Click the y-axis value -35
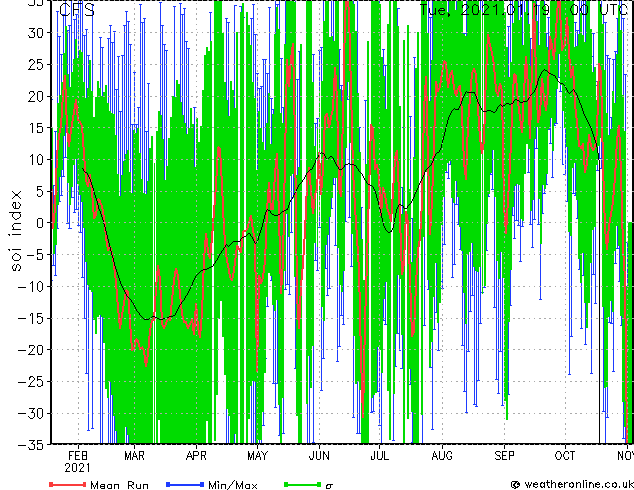The image size is (634, 490). tap(31, 445)
